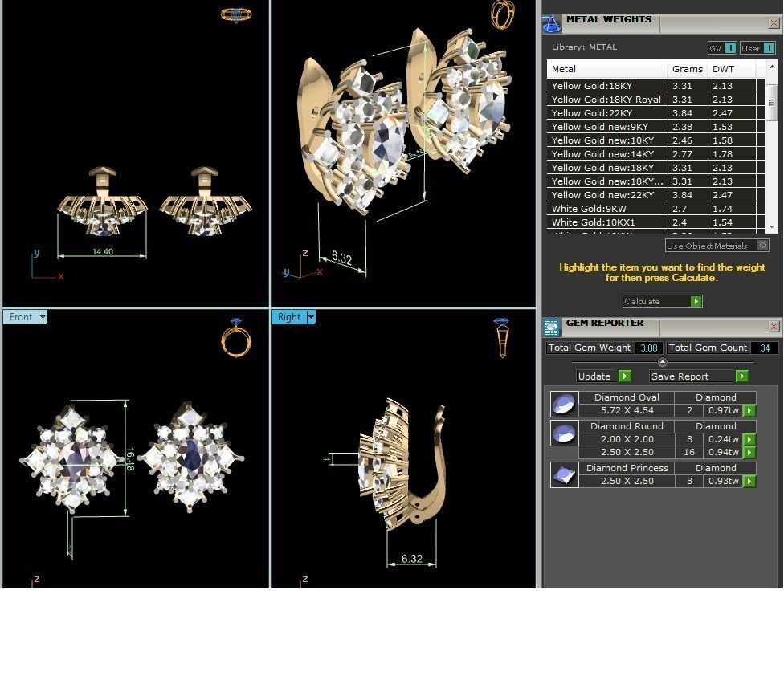The width and height of the screenshot is (784, 696).
Task: Click the Gem Reporter panel icon
Action: (x=552, y=328)
